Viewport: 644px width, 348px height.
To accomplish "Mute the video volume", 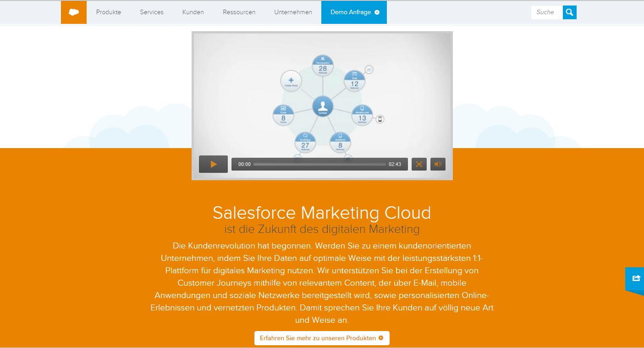I will (438, 164).
